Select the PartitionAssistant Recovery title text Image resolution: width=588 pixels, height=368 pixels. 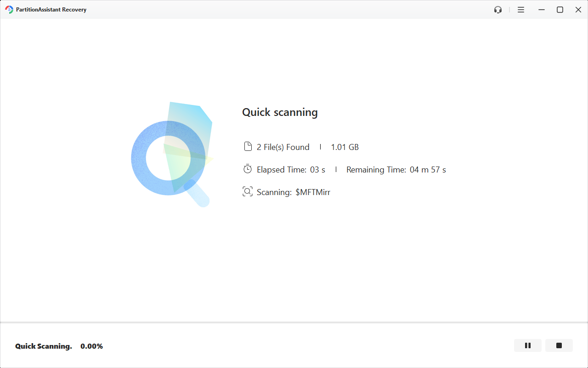pos(50,9)
